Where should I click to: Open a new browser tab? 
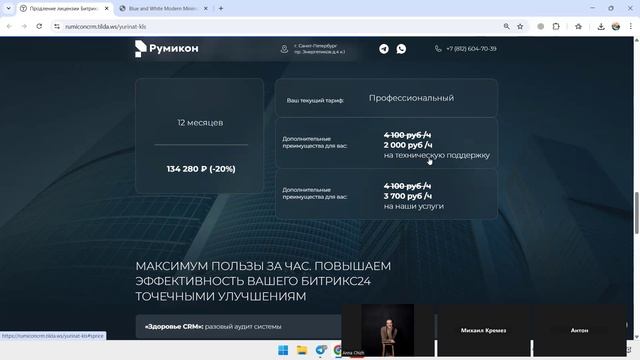coord(221,8)
